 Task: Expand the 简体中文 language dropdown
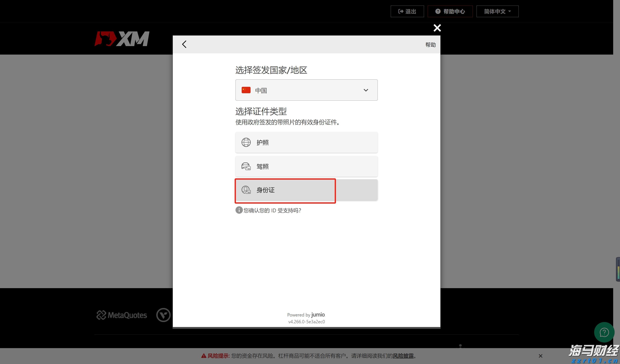(497, 11)
